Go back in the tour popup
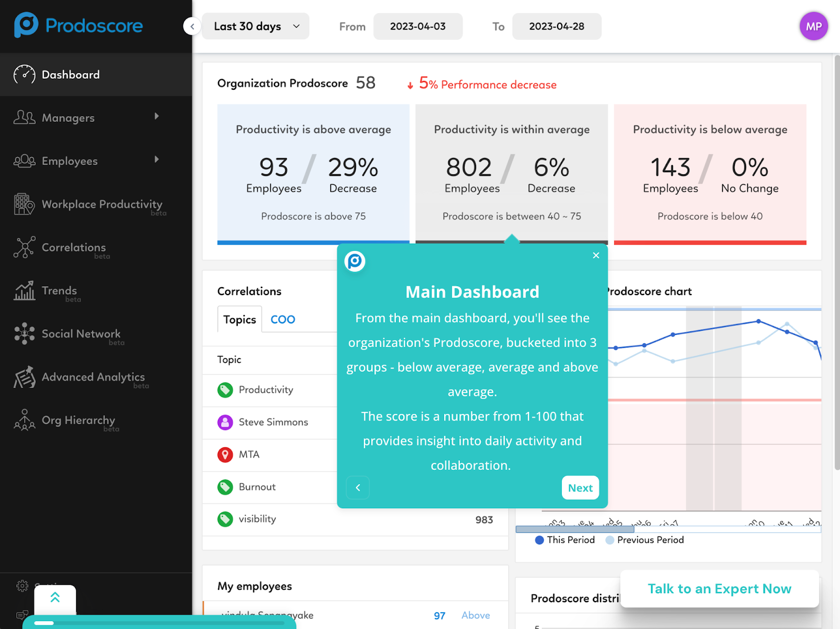The image size is (840, 629). [x=358, y=488]
